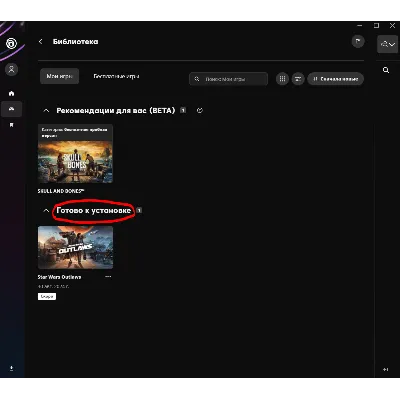Select the Мои игры tab
This screenshot has width=400, height=400.
59,76
